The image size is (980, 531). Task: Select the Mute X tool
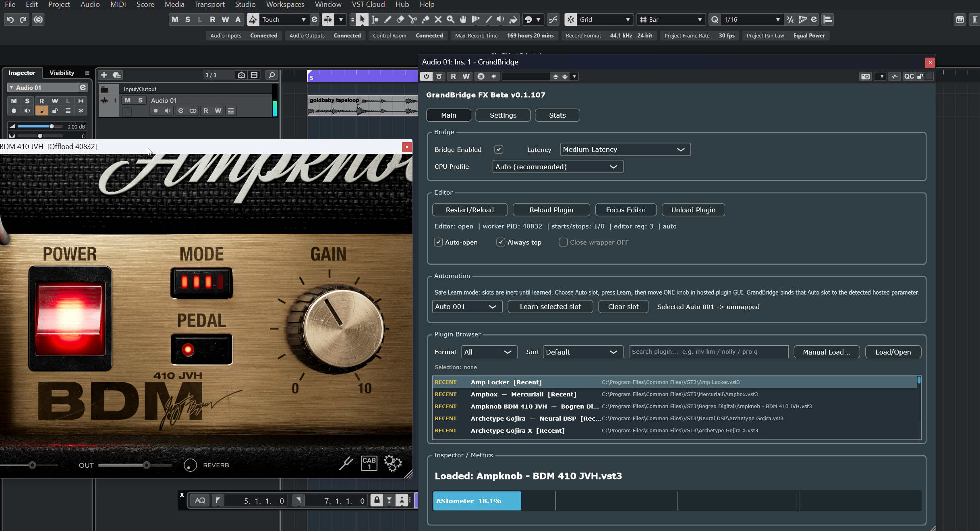click(438, 19)
